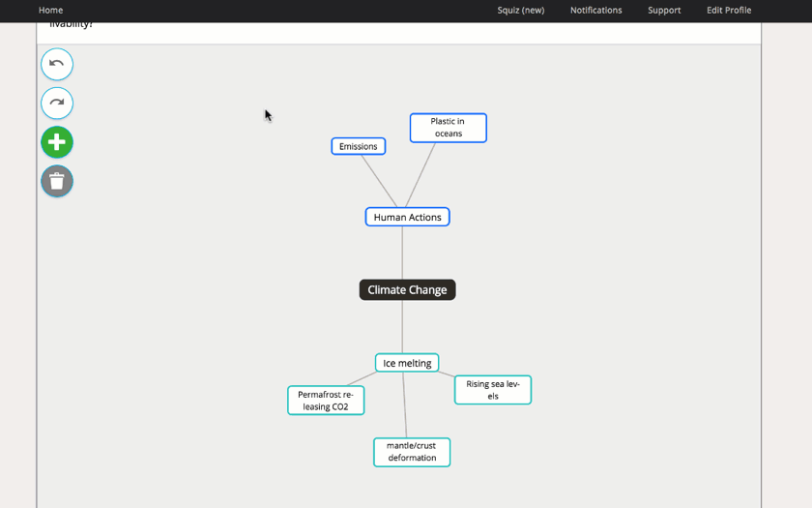The height and width of the screenshot is (508, 812).
Task: Click the redo arrow button
Action: tap(57, 104)
